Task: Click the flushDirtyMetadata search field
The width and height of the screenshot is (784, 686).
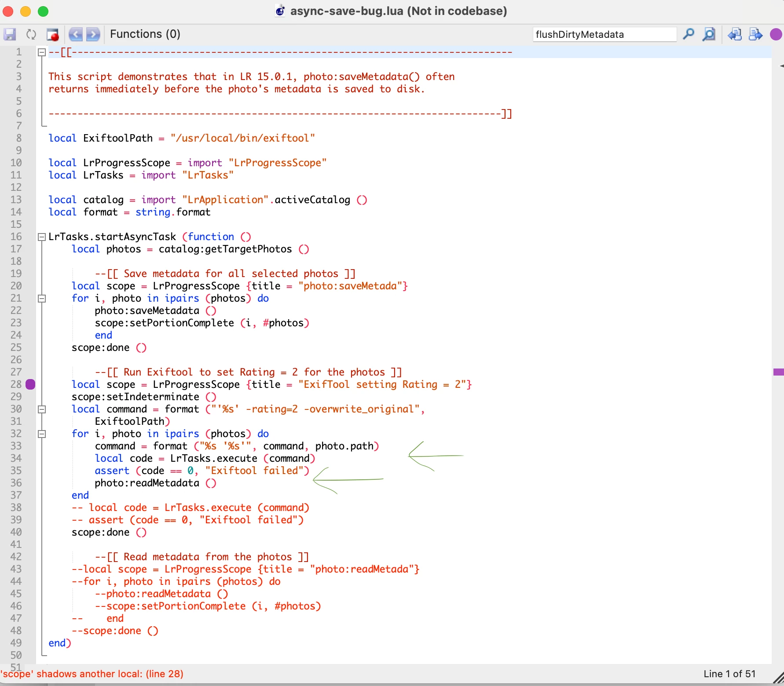Action: tap(604, 34)
